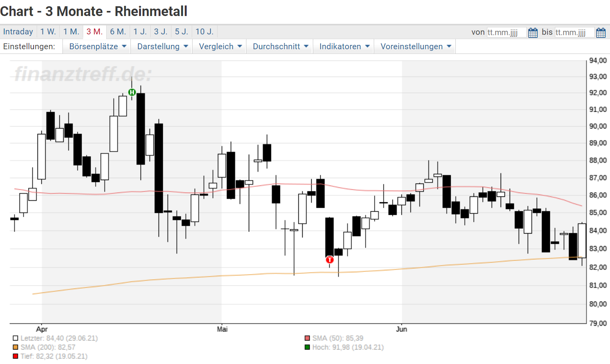
Task: Switch to the 1 W. range tab
Action: [x=48, y=32]
